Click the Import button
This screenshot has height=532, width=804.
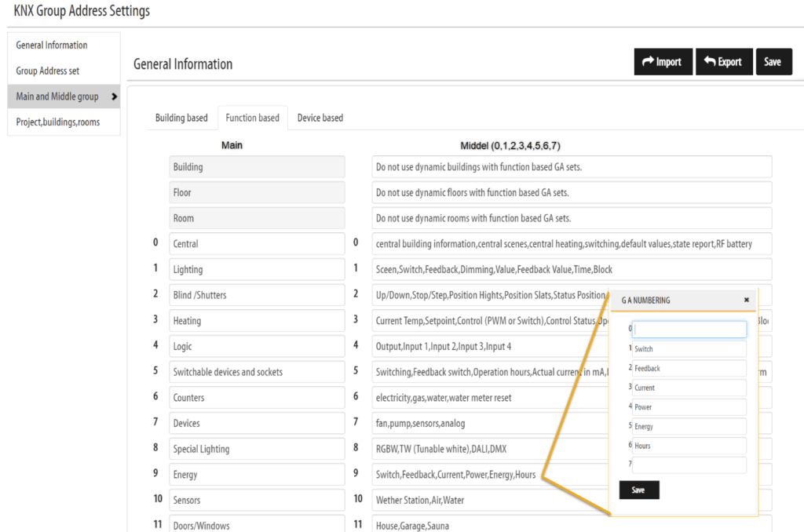[x=662, y=62]
